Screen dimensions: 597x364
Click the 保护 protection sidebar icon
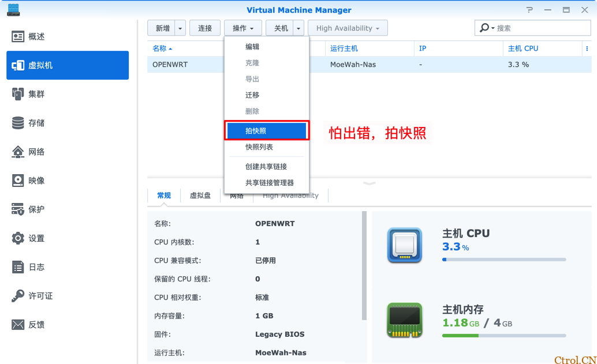[18, 209]
